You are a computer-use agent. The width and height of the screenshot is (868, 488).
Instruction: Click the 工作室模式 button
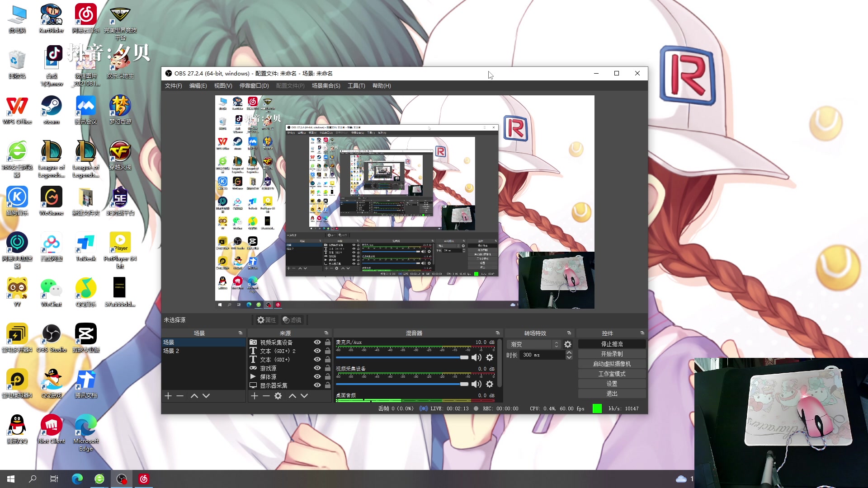[x=612, y=374]
